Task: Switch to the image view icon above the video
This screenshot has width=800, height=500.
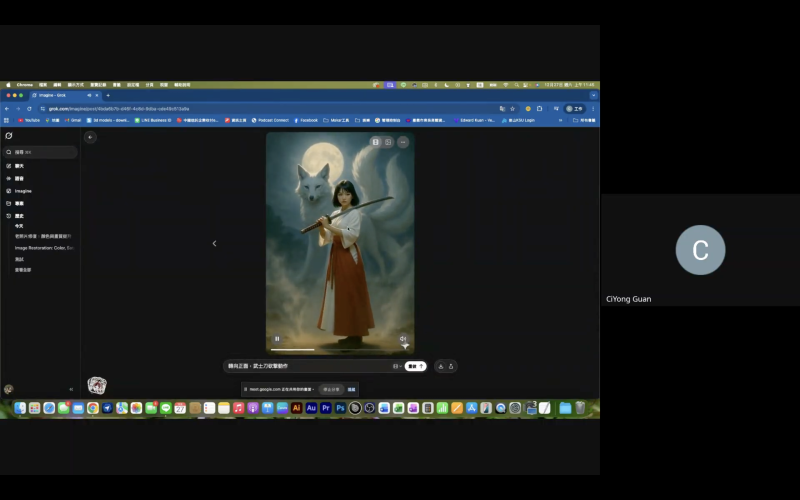Action: tap(389, 142)
